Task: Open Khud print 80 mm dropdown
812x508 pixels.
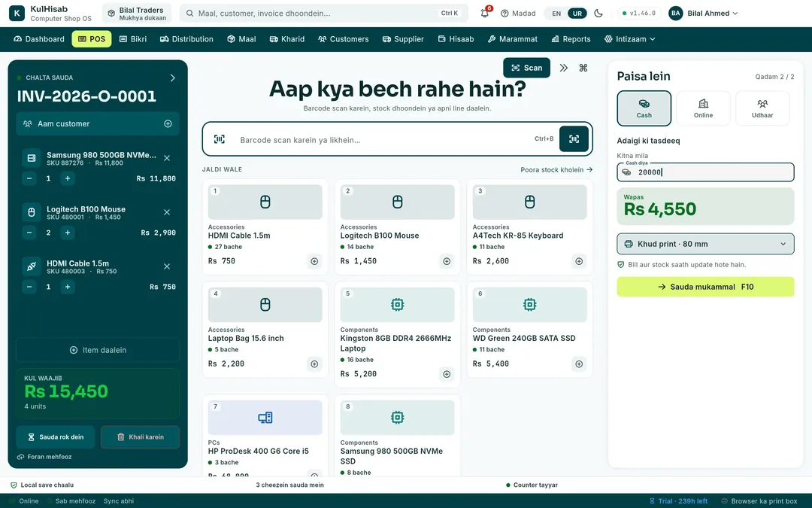Action: [705, 244]
